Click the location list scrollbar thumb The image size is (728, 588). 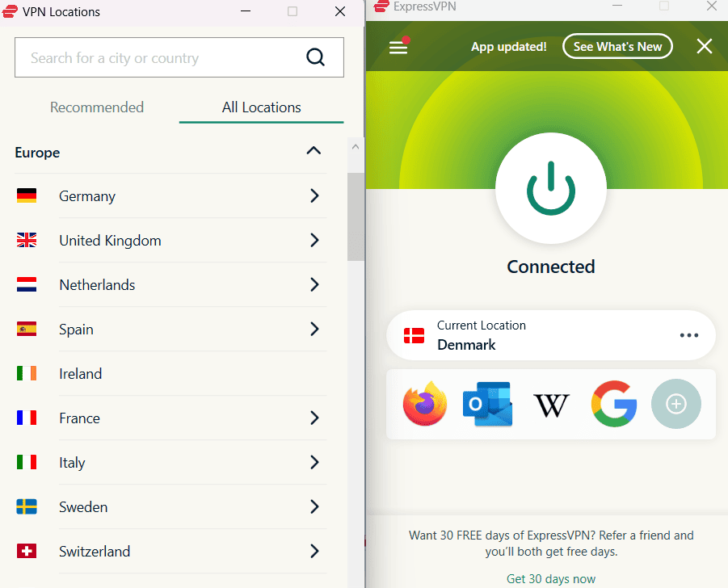356,216
